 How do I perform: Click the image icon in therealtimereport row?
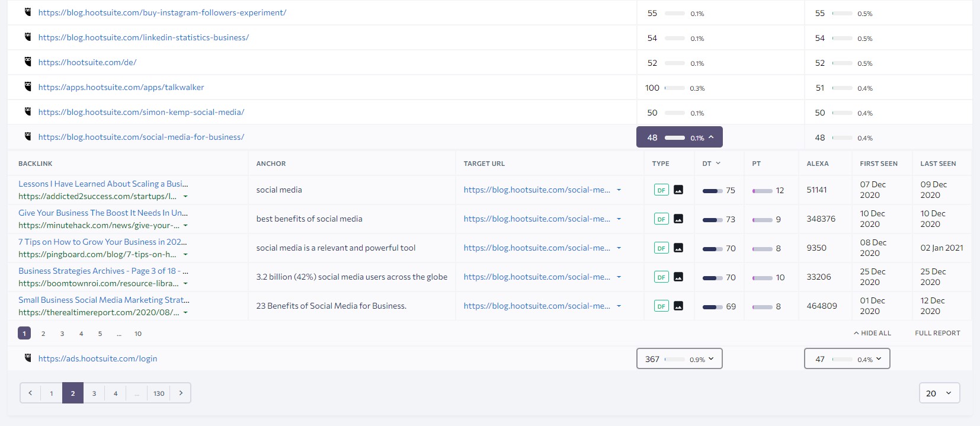click(678, 306)
